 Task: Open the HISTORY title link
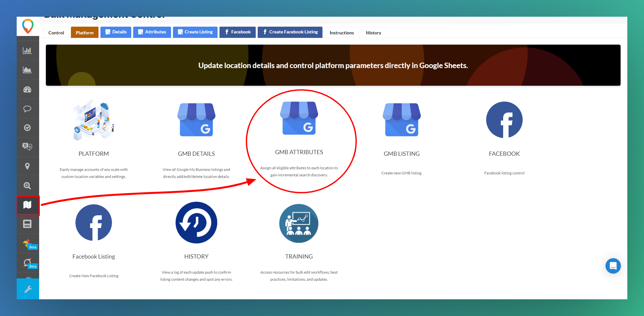click(x=196, y=257)
